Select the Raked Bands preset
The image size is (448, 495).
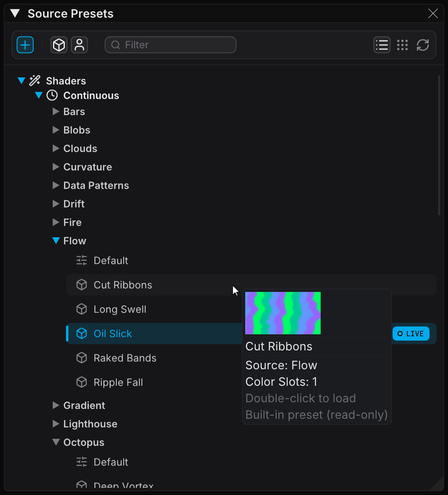point(251,358)
